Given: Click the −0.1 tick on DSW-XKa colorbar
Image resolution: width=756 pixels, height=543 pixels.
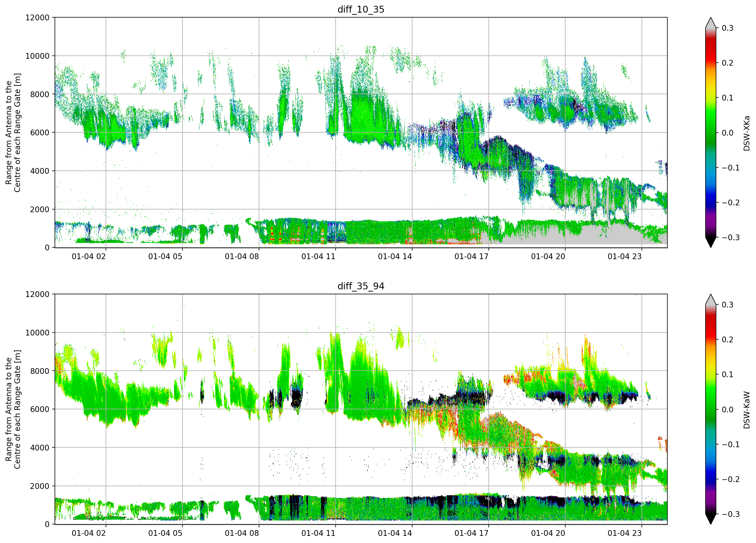Looking at the screenshot, I should coord(731,168).
